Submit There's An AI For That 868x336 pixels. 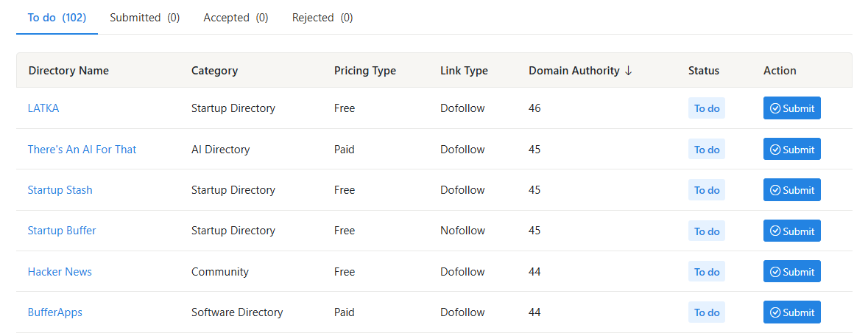791,149
